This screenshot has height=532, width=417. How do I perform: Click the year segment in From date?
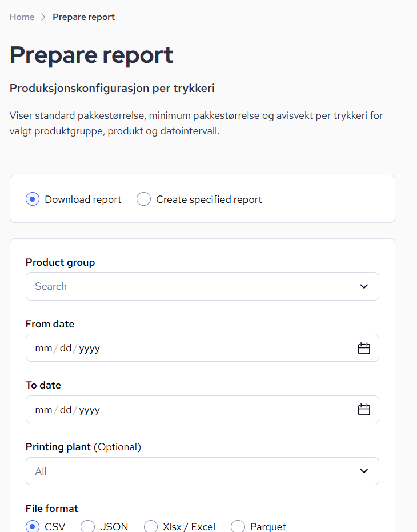coord(90,349)
